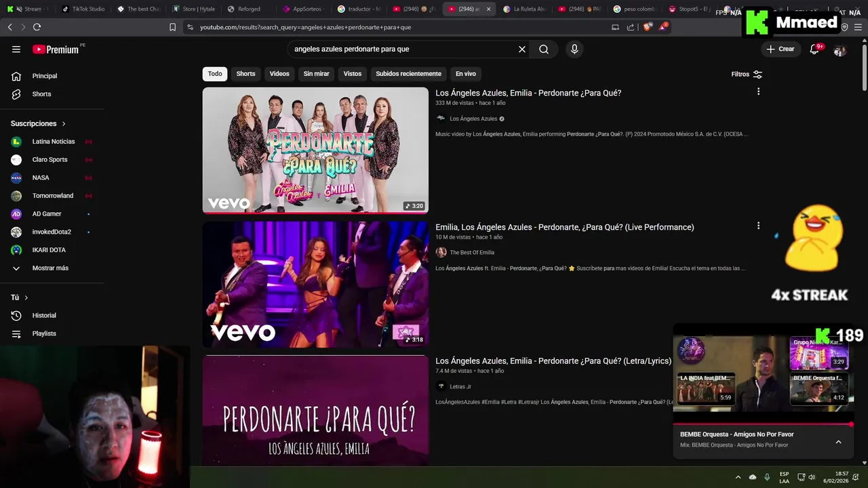
Task: Open the Perdonarte ¿Para Qué? vevo thumbnail
Action: [315, 150]
